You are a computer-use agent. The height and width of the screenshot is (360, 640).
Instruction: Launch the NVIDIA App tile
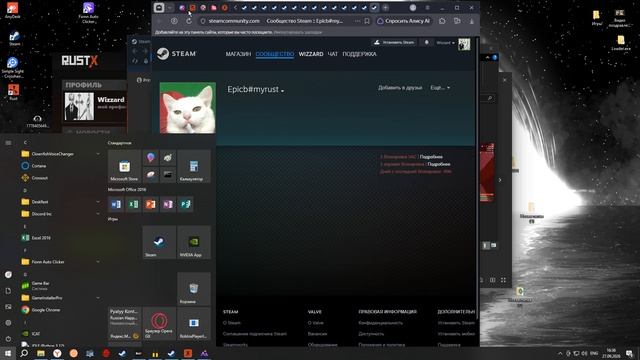coord(194,242)
